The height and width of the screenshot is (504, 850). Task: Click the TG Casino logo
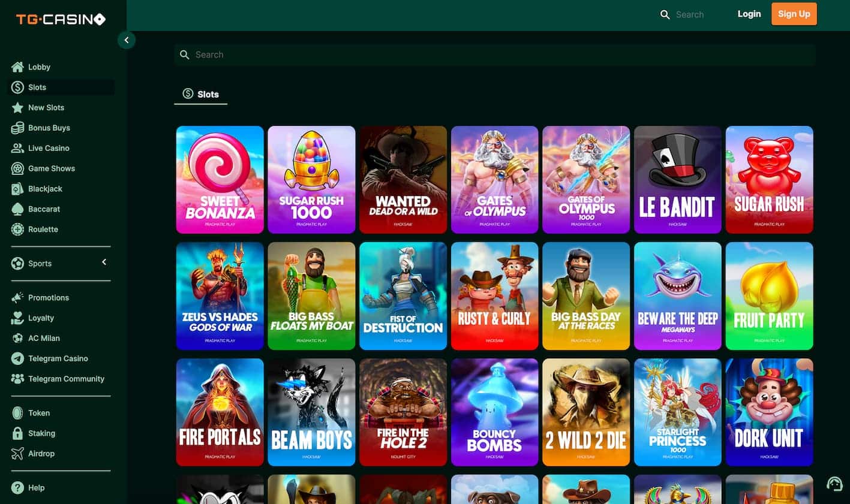pyautogui.click(x=61, y=19)
